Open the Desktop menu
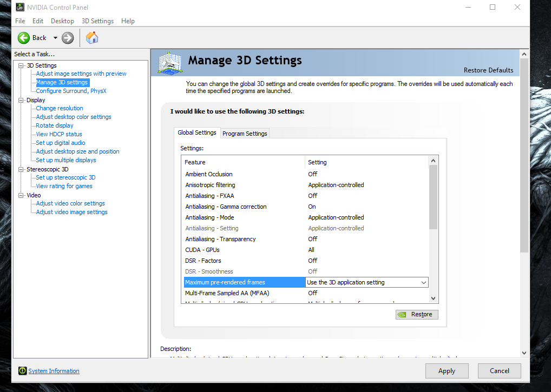551x392 pixels. point(62,21)
